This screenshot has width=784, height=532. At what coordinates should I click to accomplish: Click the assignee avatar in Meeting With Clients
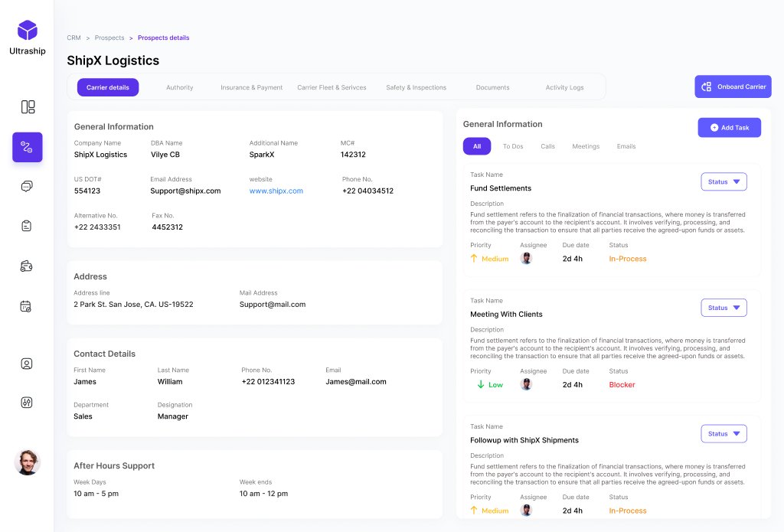(x=526, y=384)
